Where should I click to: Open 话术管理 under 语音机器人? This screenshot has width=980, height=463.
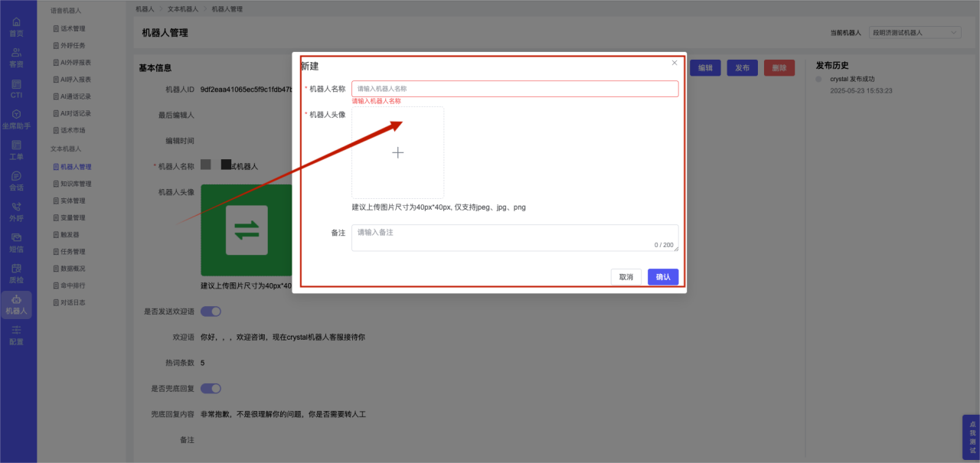click(73, 28)
